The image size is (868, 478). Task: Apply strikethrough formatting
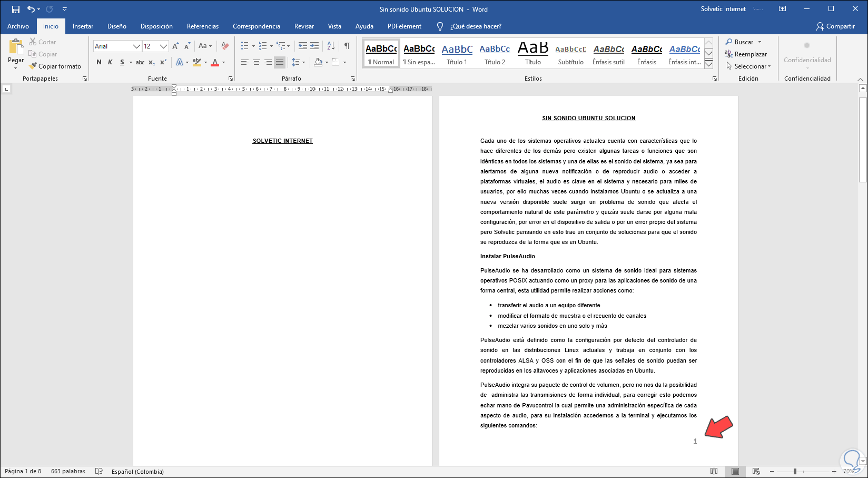point(140,62)
